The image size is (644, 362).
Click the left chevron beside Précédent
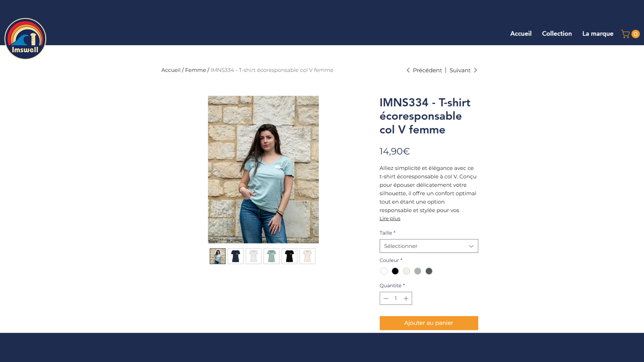pyautogui.click(x=408, y=70)
